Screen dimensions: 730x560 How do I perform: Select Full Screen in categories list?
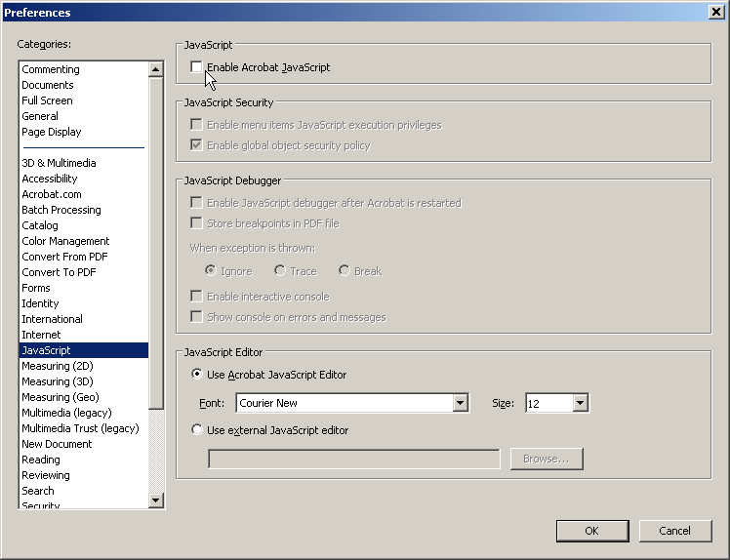pyautogui.click(x=47, y=100)
